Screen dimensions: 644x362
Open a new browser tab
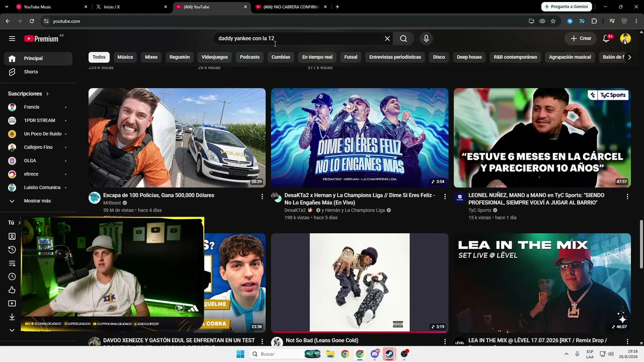337,7
